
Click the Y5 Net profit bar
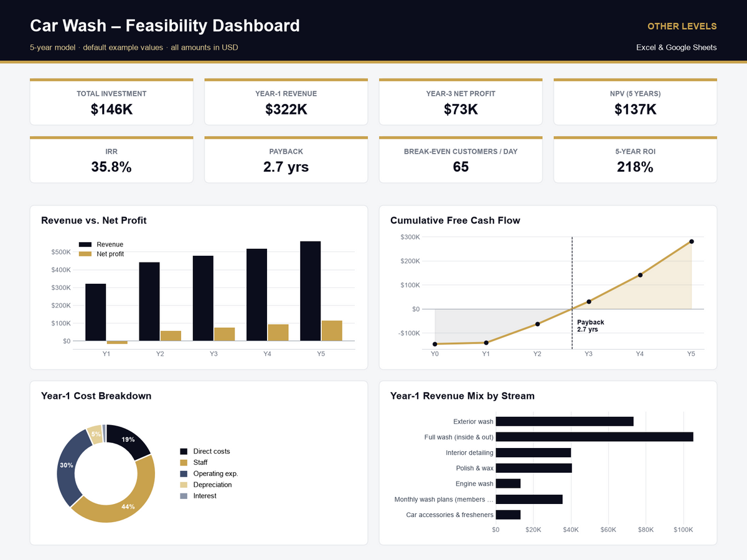pyautogui.click(x=332, y=331)
